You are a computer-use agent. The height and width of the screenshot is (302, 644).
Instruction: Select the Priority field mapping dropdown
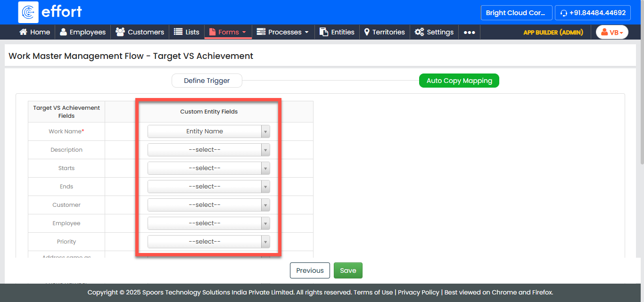(x=208, y=242)
